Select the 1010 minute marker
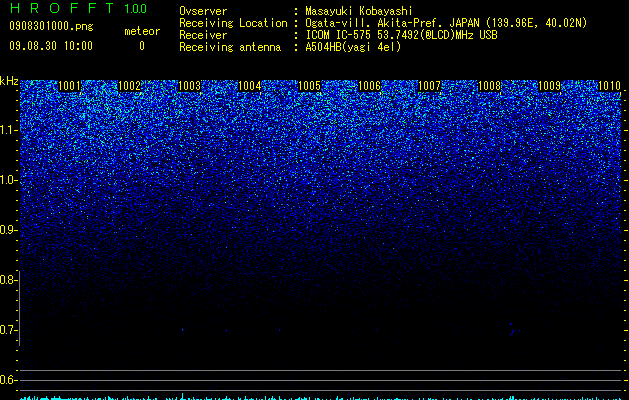Screen dimensions: 629x400 point(609,86)
